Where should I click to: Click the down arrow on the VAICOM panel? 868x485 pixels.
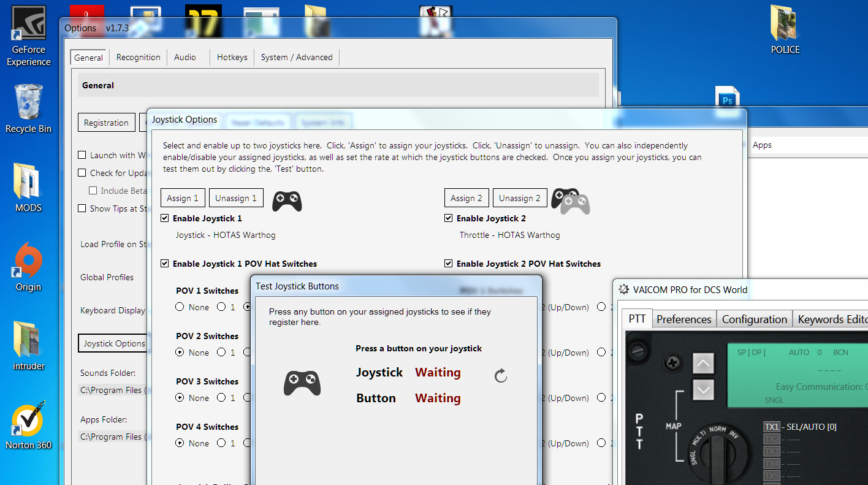[703, 389]
